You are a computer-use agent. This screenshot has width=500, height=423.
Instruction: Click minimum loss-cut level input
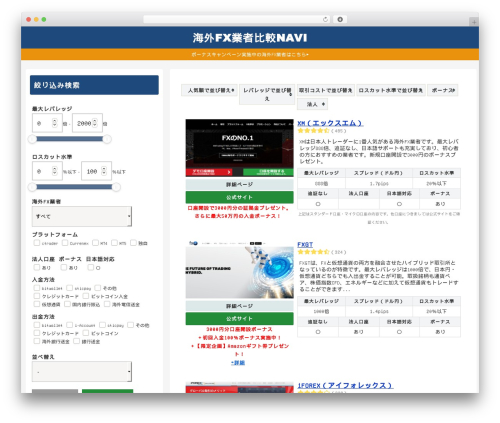click(x=47, y=171)
